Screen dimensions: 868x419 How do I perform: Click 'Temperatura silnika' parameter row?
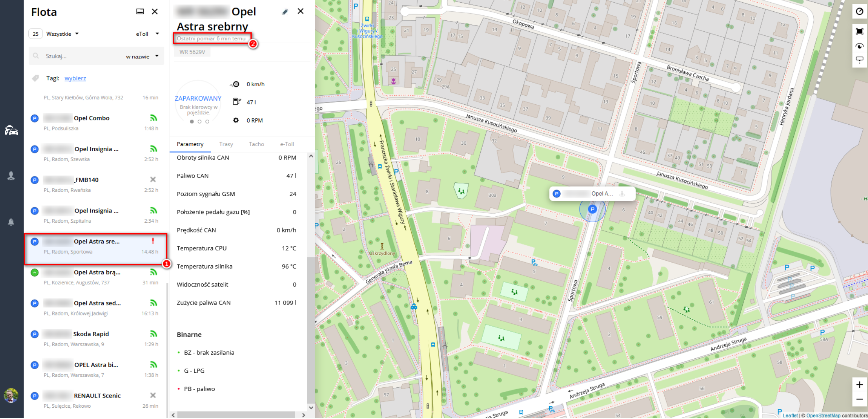(x=236, y=266)
